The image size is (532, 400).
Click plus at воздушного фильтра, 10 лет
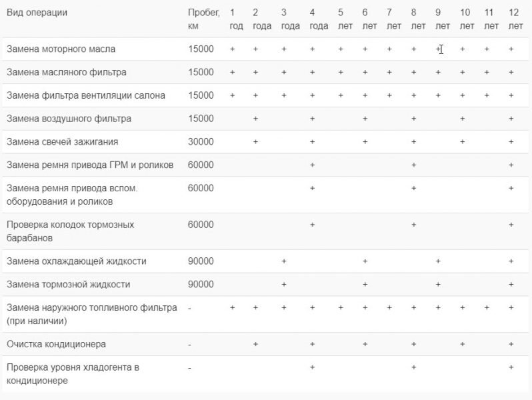click(463, 119)
